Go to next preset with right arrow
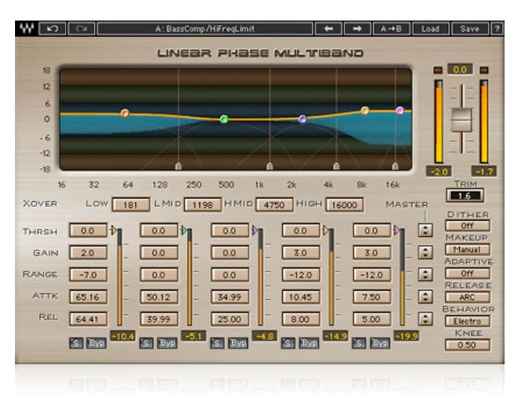 (357, 29)
